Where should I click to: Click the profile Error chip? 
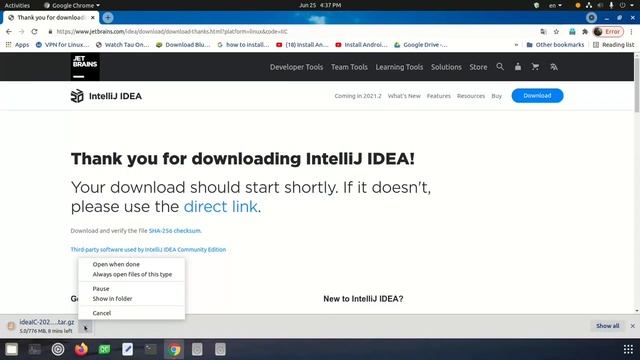coord(608,31)
